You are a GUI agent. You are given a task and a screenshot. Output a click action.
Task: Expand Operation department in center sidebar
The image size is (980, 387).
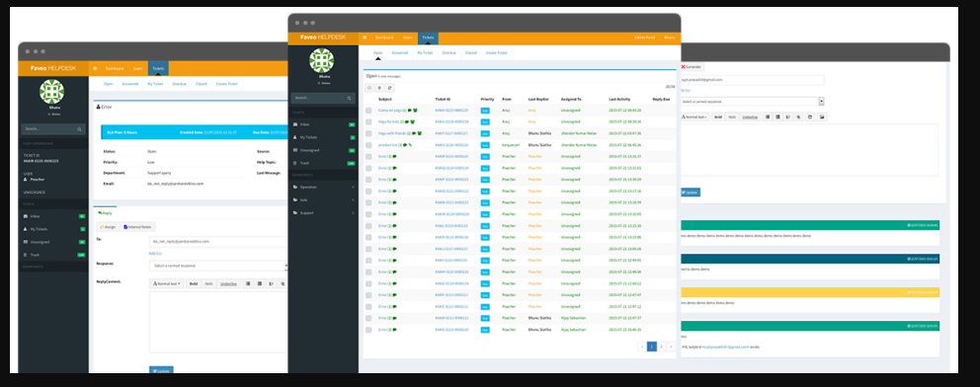353,188
